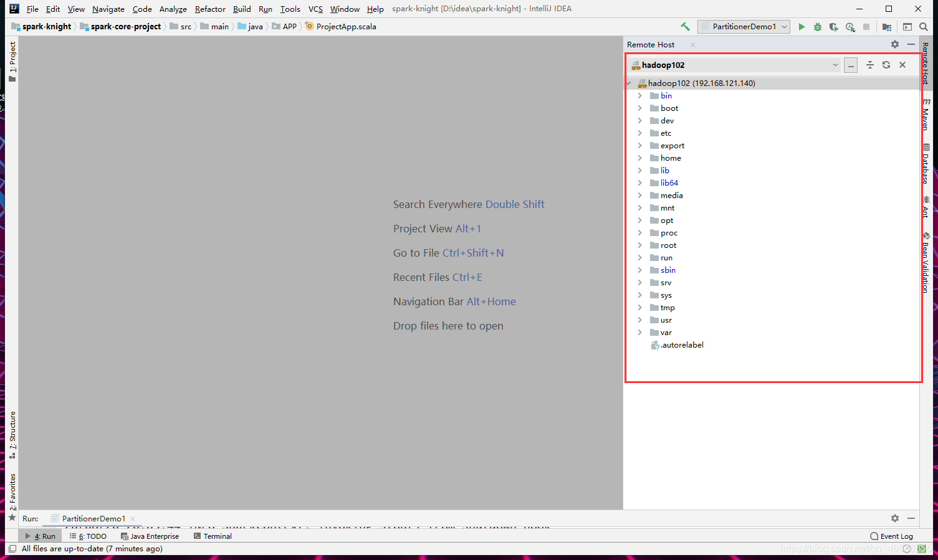Open the Project tool window sidebar button
938x560 pixels.
pos(12,62)
